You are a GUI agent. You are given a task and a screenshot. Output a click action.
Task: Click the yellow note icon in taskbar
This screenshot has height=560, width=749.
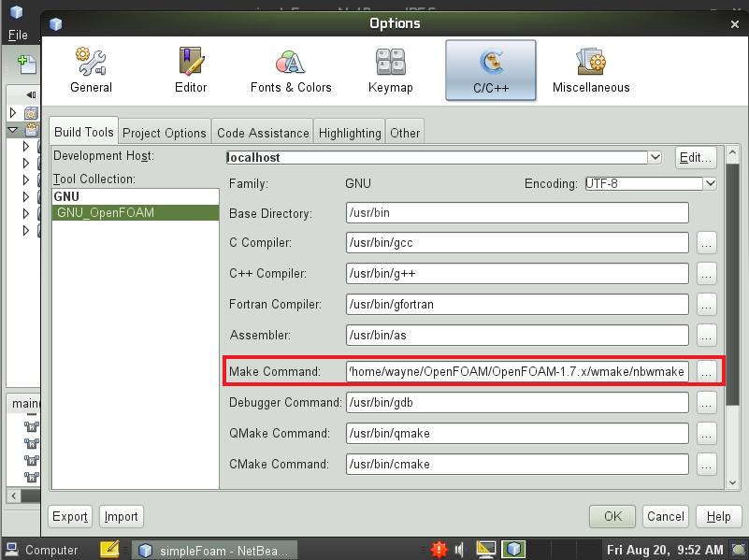108,549
